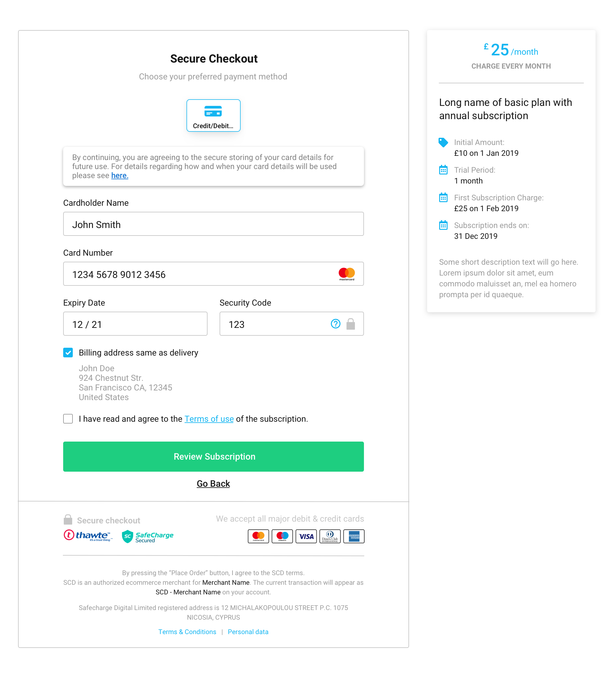616x675 pixels.
Task: Click the security code lock icon
Action: pos(350,324)
